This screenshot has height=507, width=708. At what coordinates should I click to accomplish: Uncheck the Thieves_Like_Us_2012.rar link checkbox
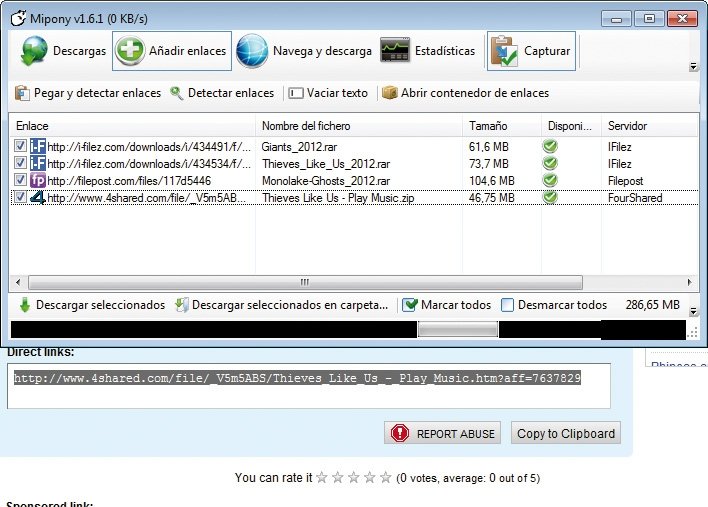(20, 163)
